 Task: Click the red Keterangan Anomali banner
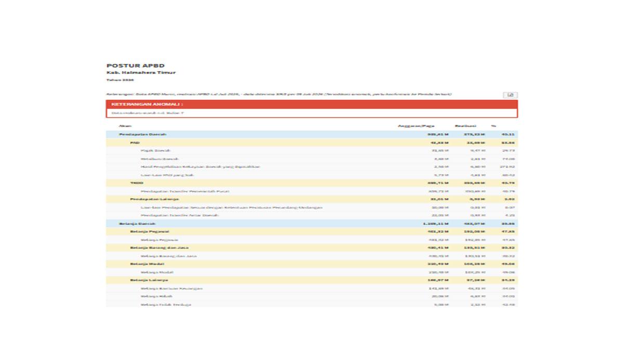tap(311, 105)
